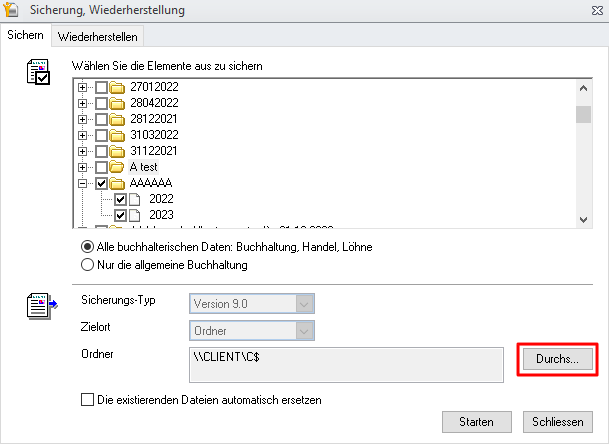Click the 2023 file document icon
This screenshot has width=609, height=444.
[137, 214]
